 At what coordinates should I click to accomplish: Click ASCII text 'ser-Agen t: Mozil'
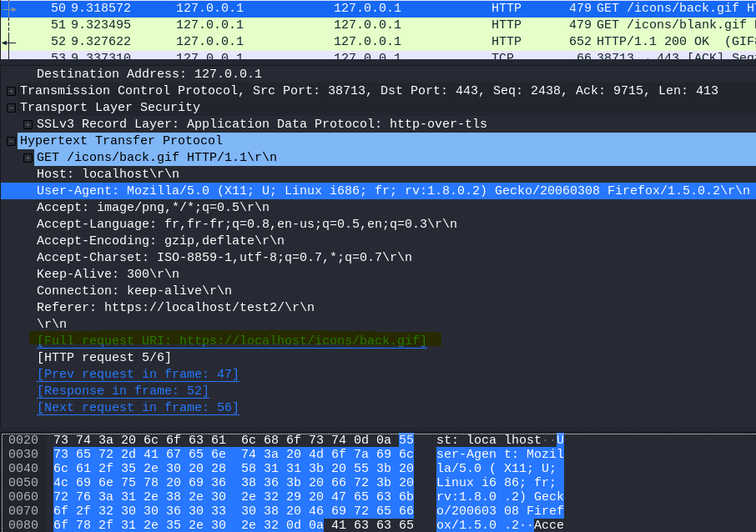(500, 454)
